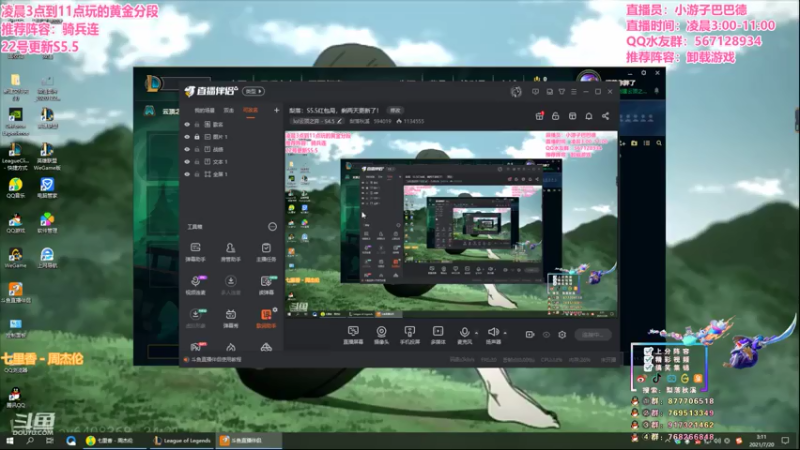Toggle visibility of 图片 1 layer

click(x=187, y=137)
